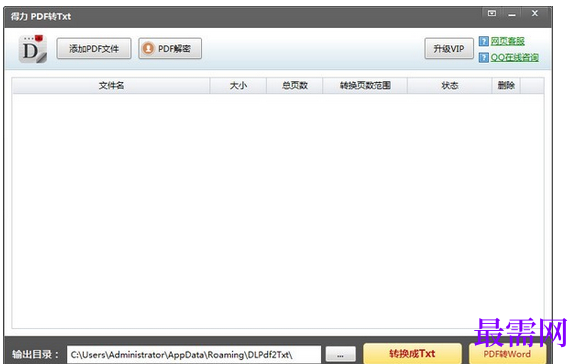Screen dimensions: 586x364
Task: Click the 添加PDF文件 button
Action: pyautogui.click(x=94, y=49)
